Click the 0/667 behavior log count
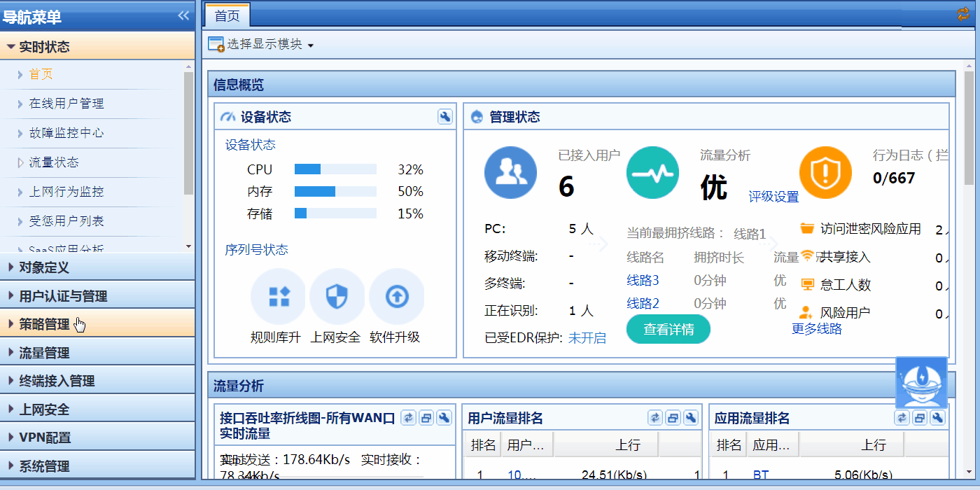This screenshot has width=980, height=490. coord(894,178)
